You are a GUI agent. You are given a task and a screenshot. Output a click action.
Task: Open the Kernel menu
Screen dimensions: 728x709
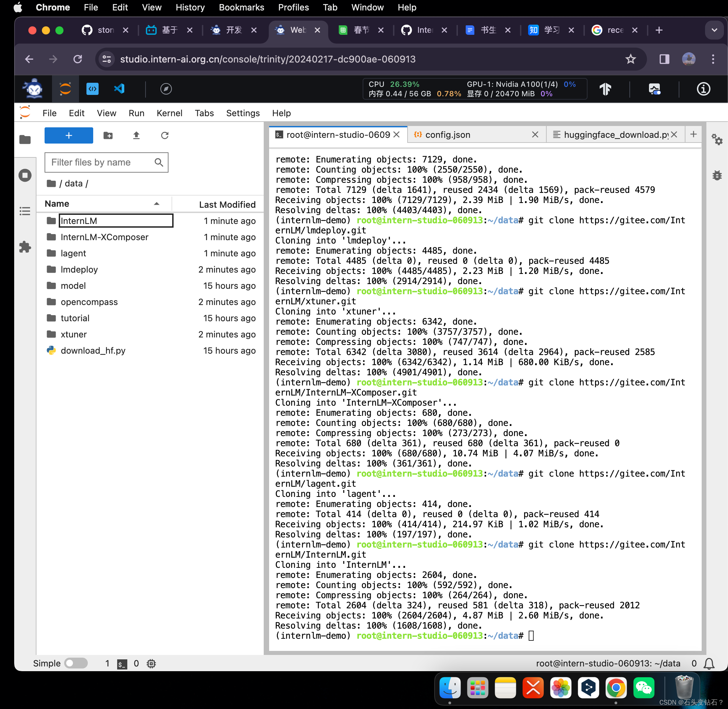pos(170,113)
